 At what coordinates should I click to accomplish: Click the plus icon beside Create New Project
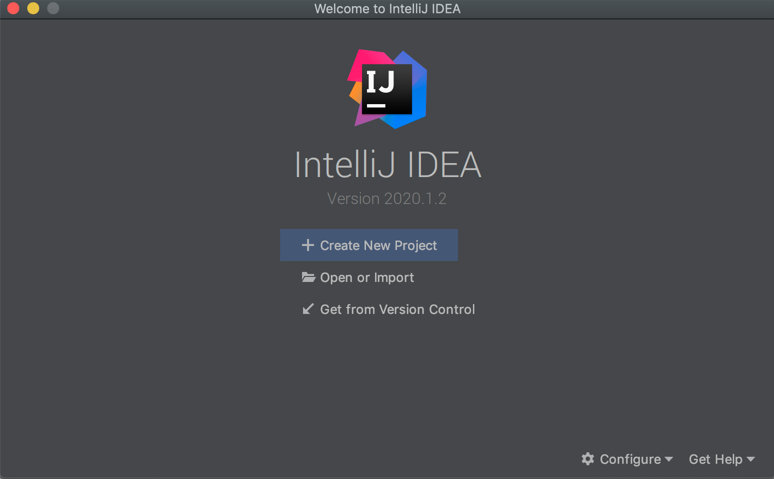pyautogui.click(x=308, y=245)
